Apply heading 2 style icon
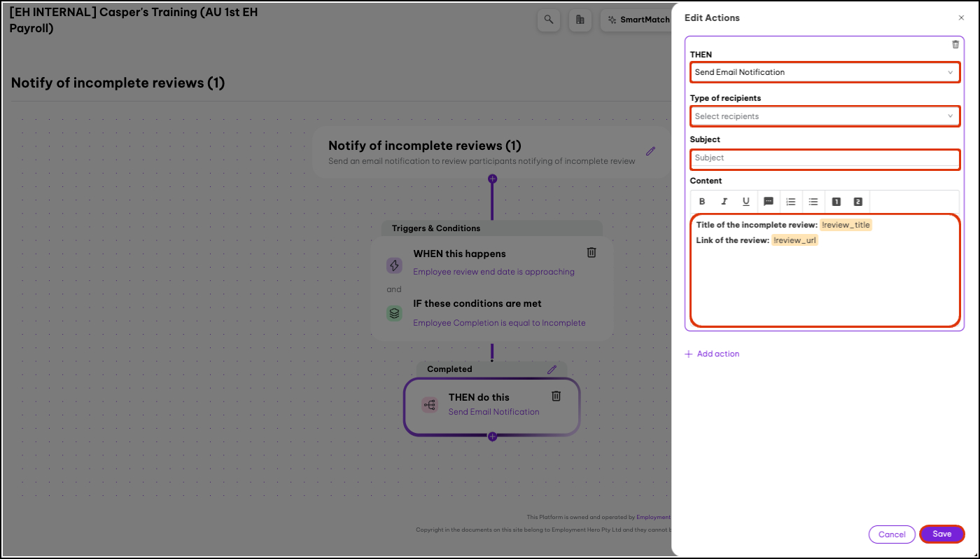Viewport: 980px width, 559px height. click(x=858, y=202)
